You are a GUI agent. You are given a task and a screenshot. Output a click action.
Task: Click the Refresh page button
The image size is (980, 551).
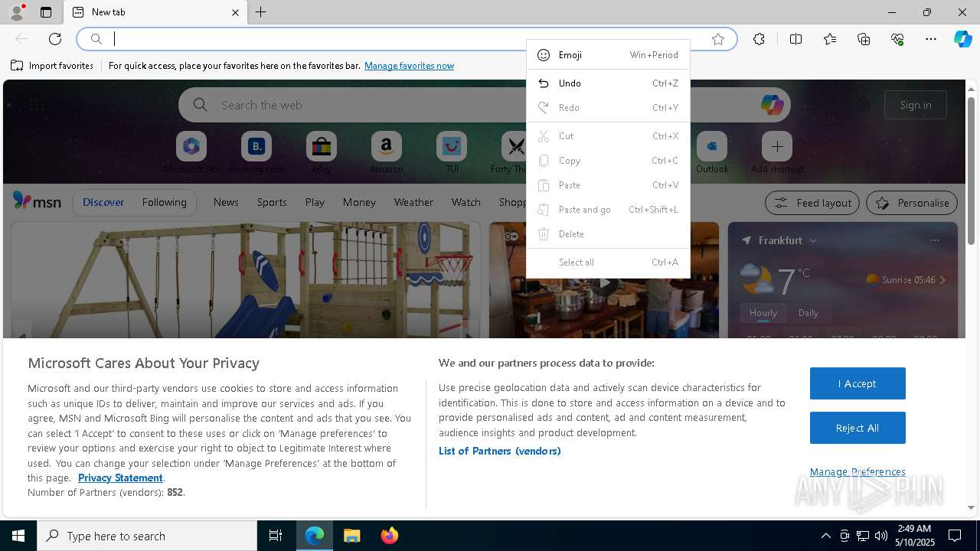pos(55,39)
